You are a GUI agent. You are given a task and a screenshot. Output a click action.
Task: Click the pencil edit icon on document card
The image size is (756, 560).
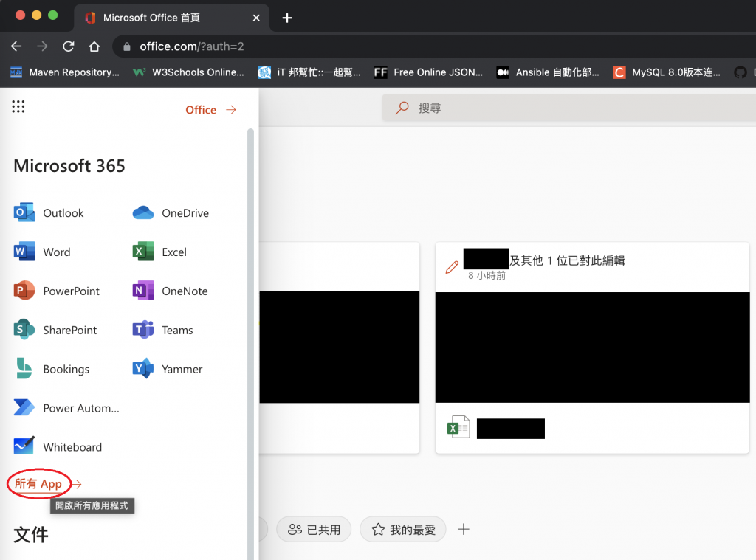click(452, 267)
